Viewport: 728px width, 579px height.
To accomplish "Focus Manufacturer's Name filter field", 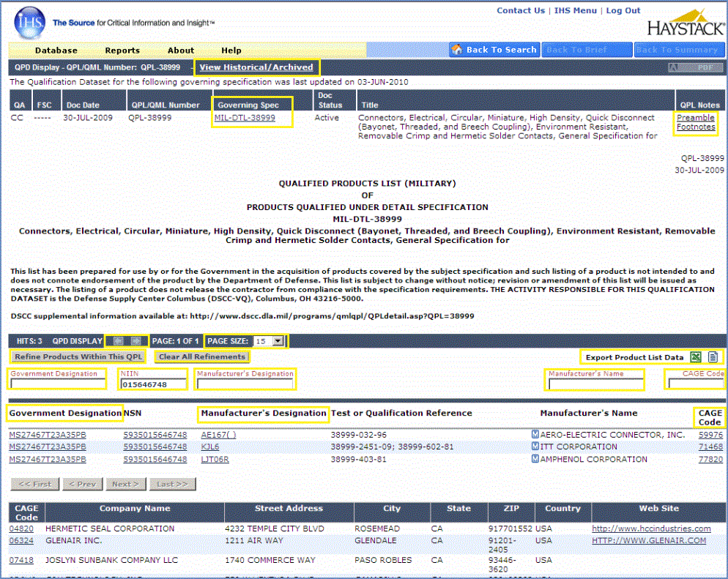I will 595,384.
